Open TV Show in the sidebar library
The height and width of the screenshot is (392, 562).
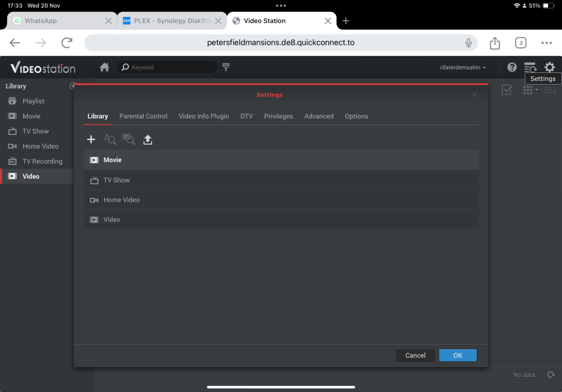click(x=37, y=132)
